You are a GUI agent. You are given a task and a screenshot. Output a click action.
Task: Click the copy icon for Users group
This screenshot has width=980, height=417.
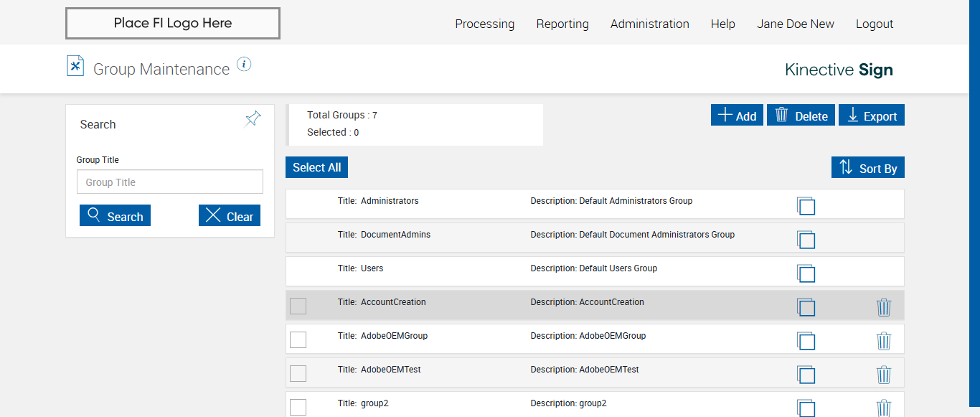pos(806,273)
